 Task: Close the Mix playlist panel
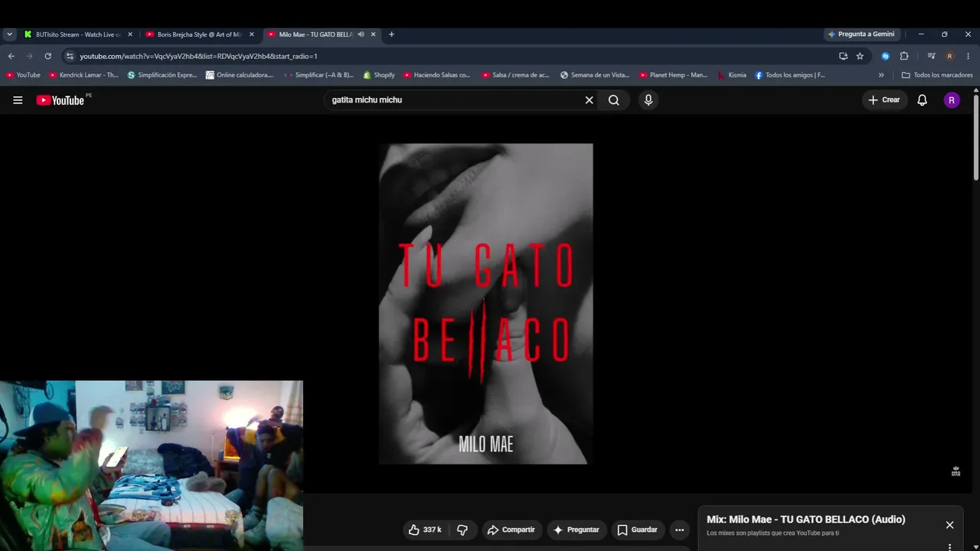click(x=949, y=525)
